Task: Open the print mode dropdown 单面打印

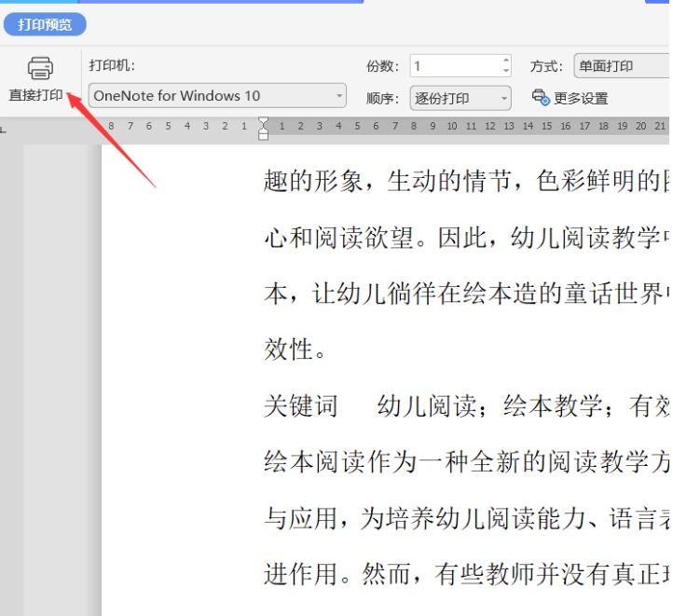Action: tap(622, 66)
